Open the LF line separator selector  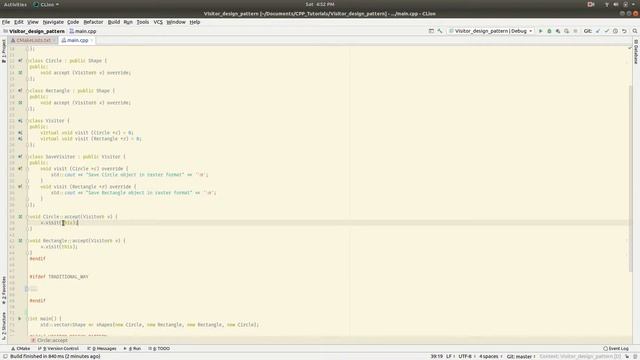coord(451,356)
